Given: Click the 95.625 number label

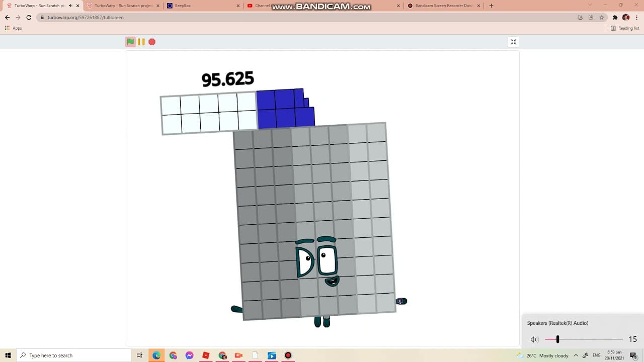Looking at the screenshot, I should [227, 79].
